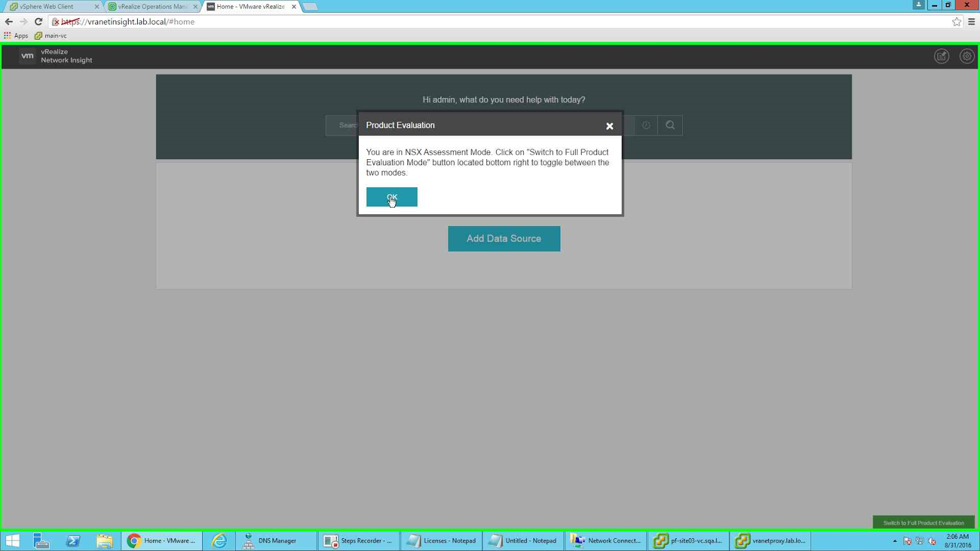Show hidden system tray icons
The image size is (980, 551).
(895, 541)
